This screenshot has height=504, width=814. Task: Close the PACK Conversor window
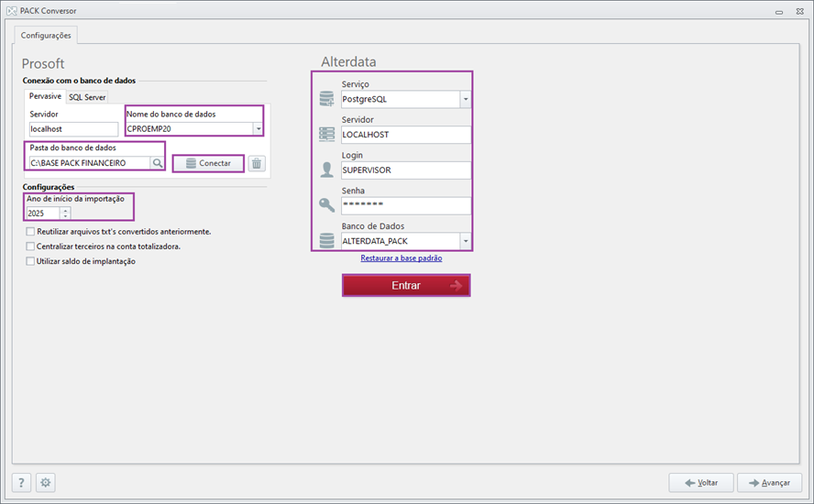point(800,11)
